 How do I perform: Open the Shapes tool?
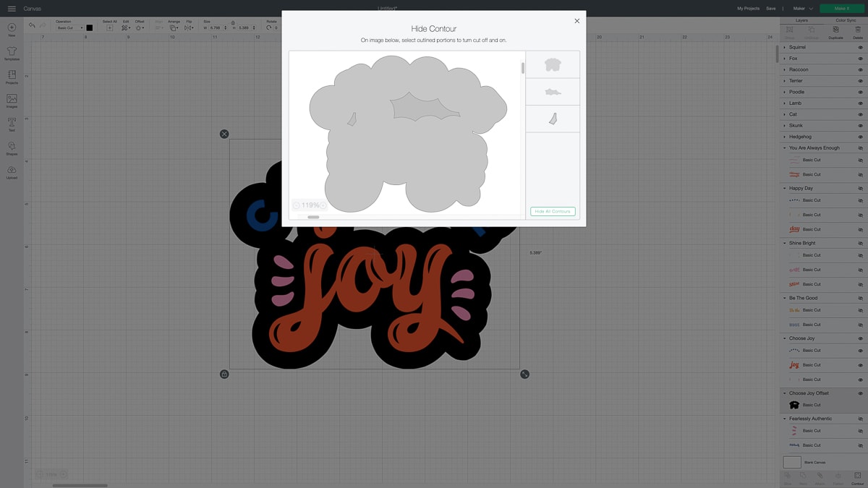coord(12,148)
